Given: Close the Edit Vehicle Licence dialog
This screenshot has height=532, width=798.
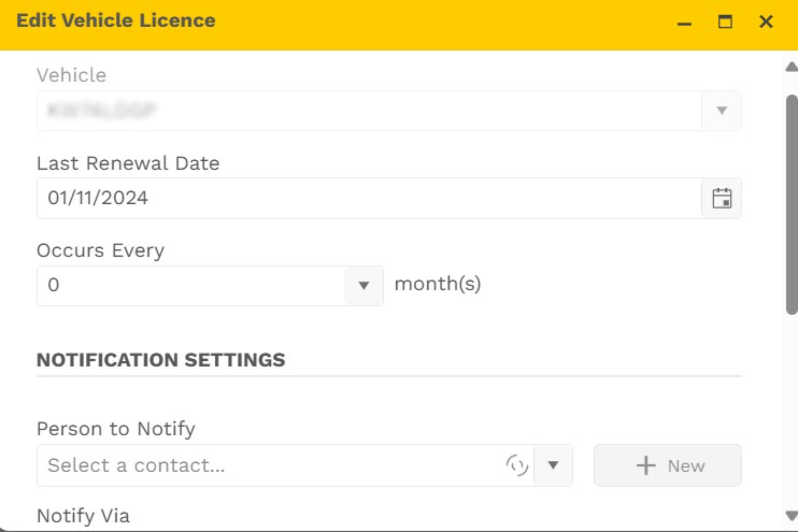Looking at the screenshot, I should point(765,22).
